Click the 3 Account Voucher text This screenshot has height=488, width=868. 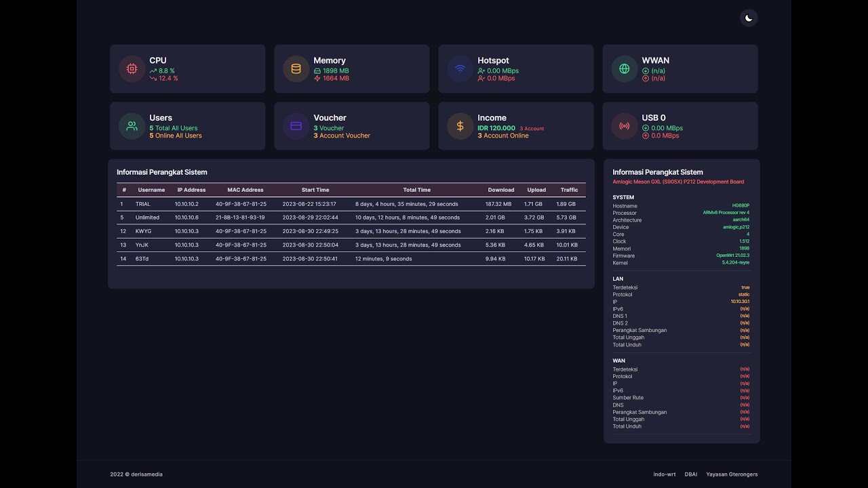click(342, 136)
